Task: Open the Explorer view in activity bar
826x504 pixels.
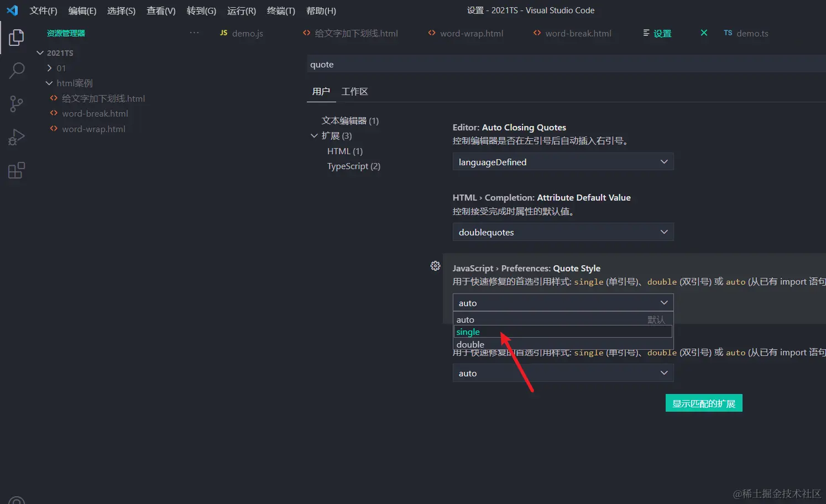Action: [x=17, y=38]
